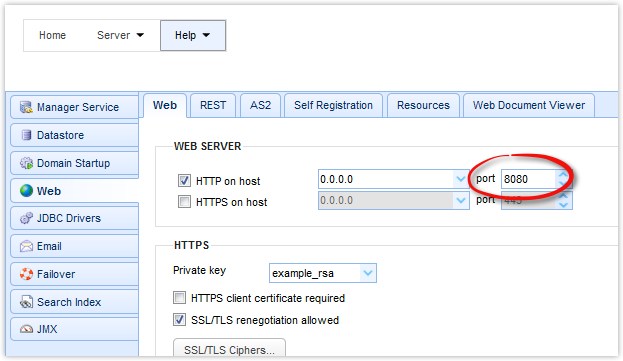This screenshot has width=623, height=361.
Task: Switch to the REST tab
Action: click(213, 105)
